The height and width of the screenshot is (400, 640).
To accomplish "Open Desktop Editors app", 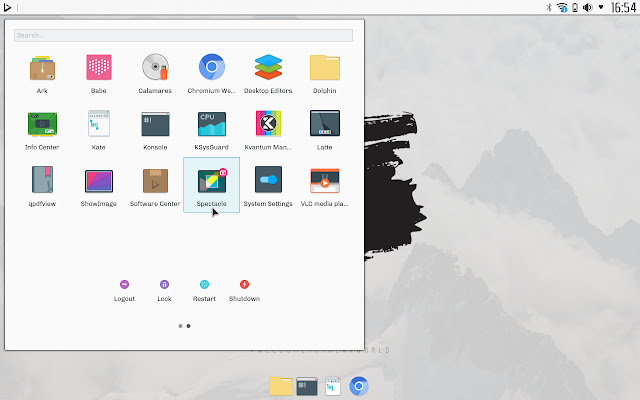I will pos(268,73).
